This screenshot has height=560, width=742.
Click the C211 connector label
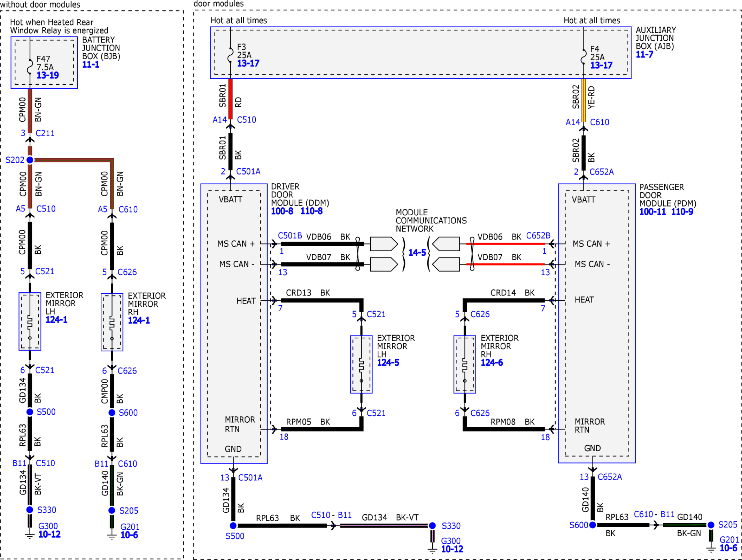point(45,133)
